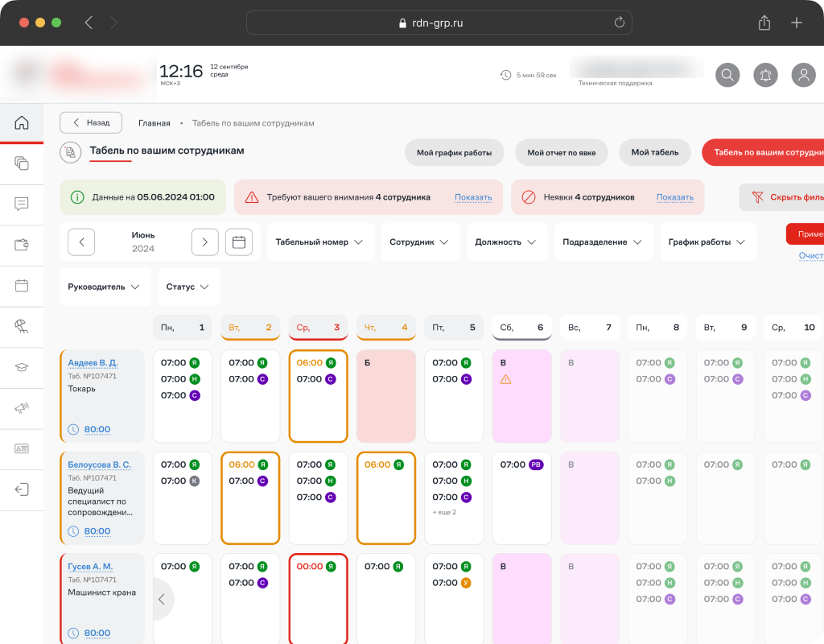Open the calendar date picker icon
This screenshot has height=644, width=824.
click(x=239, y=242)
